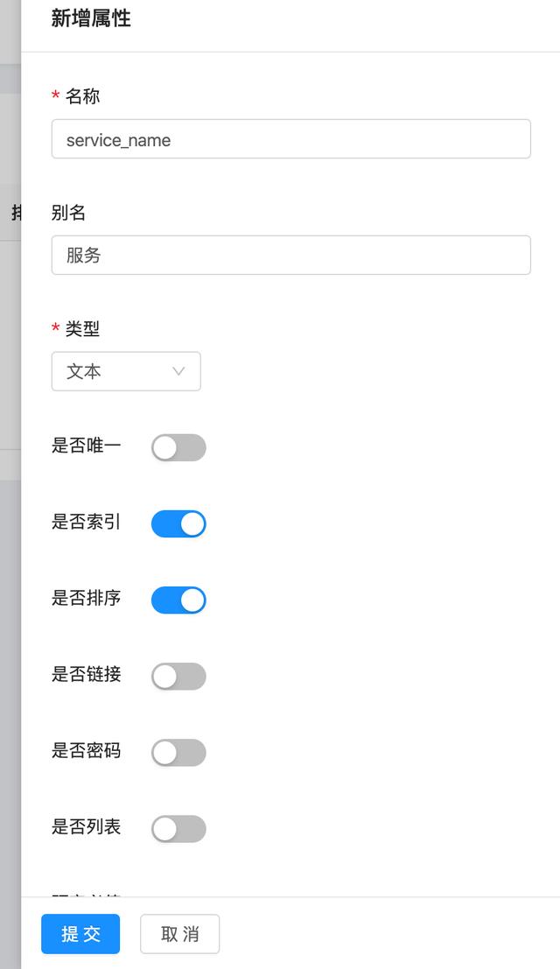The image size is (560, 969).
Task: Open the 类型 dropdown showing 文本
Action: coord(125,371)
